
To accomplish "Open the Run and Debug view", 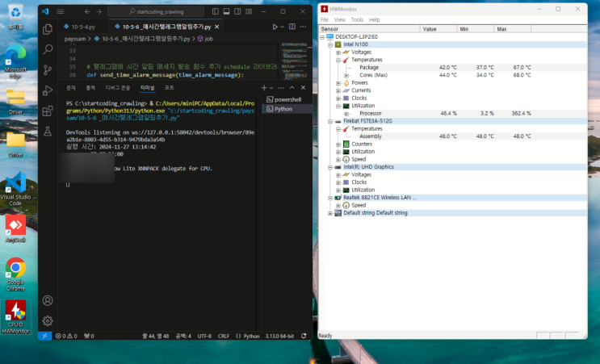I will 48,90.
